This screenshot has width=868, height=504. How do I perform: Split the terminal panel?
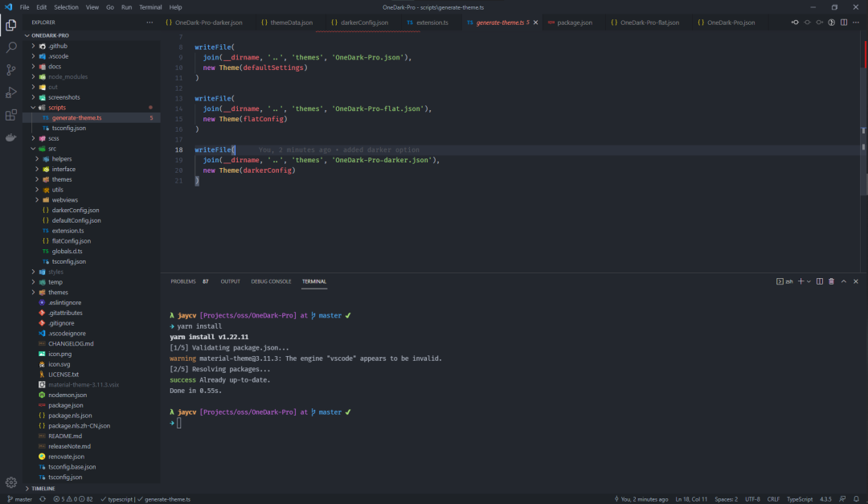[x=819, y=281]
